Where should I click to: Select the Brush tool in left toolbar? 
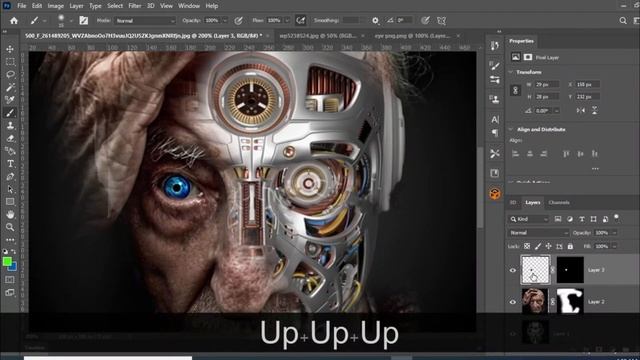[10, 113]
